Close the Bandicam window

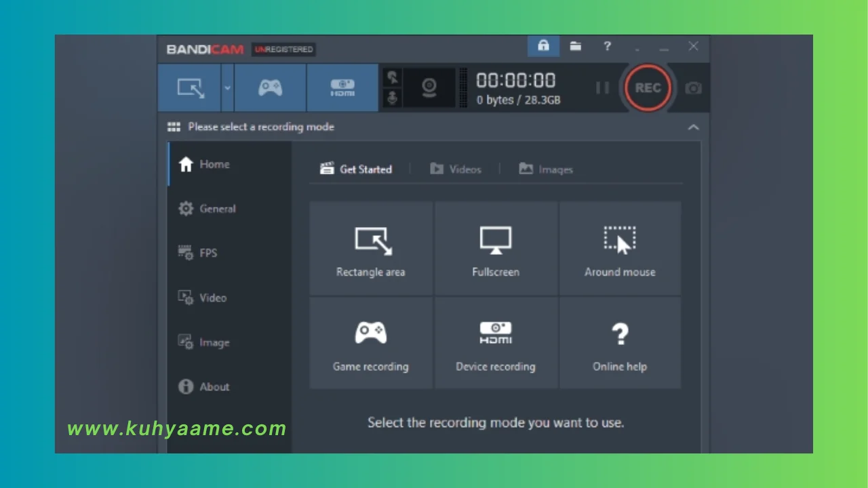(693, 46)
